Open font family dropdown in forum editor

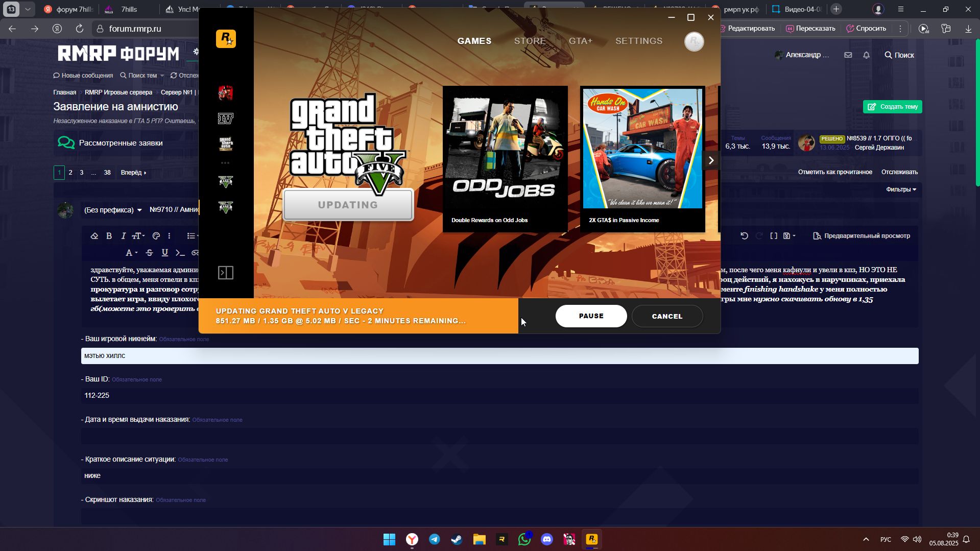[131, 253]
